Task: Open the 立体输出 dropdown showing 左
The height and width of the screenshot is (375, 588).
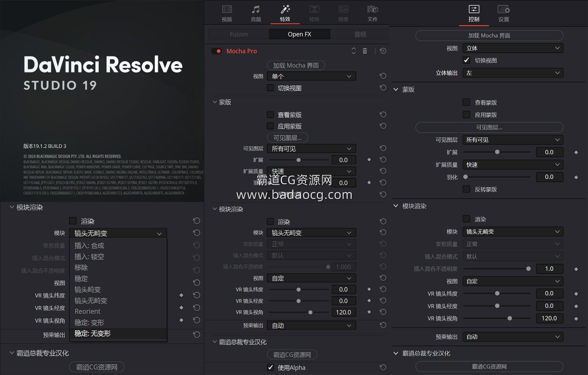Action: (512, 73)
